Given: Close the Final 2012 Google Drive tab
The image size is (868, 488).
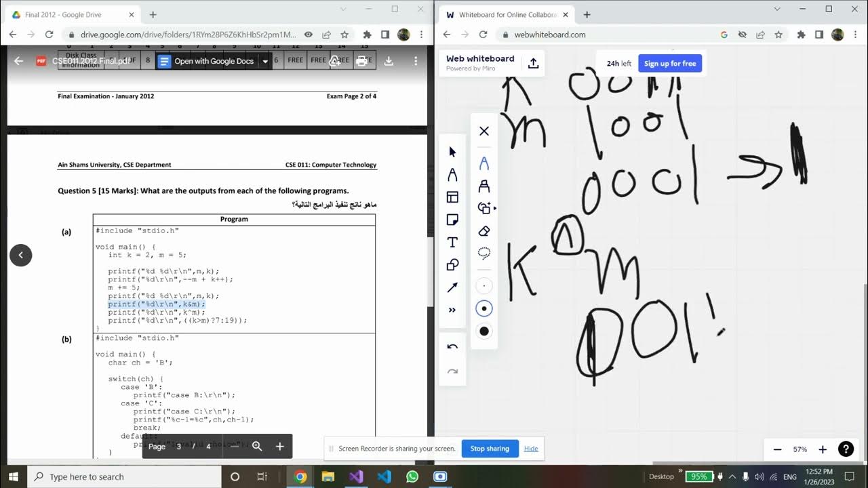Looking at the screenshot, I should [x=131, y=14].
